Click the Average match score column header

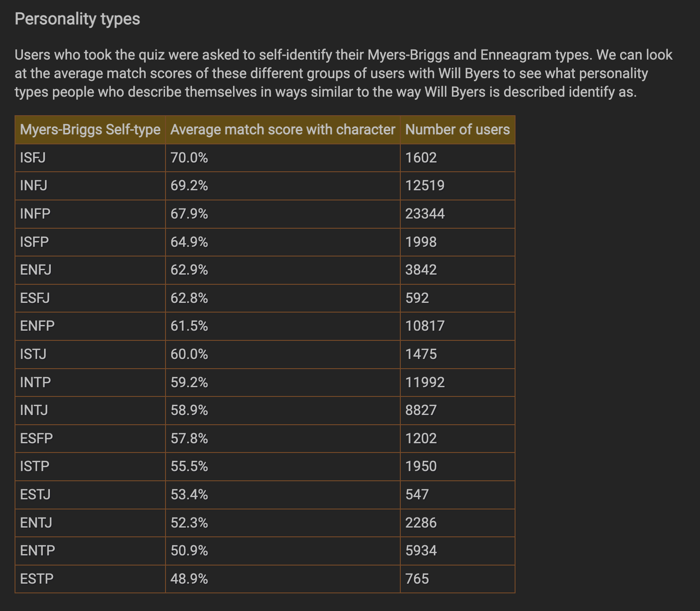[282, 130]
